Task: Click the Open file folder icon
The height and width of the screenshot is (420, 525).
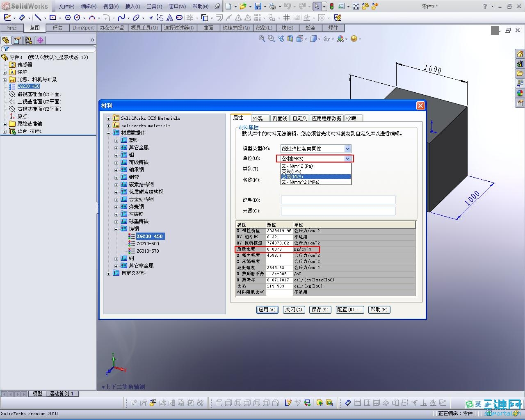Action: [243, 6]
